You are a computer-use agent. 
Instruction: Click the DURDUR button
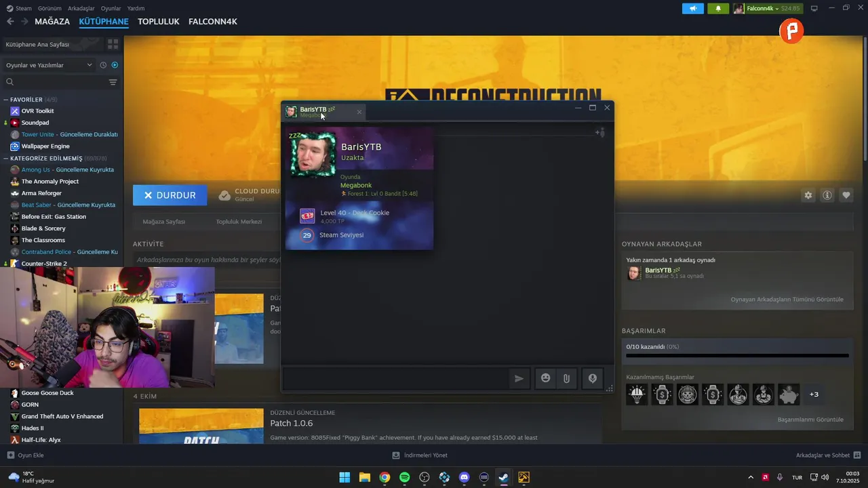(x=170, y=195)
